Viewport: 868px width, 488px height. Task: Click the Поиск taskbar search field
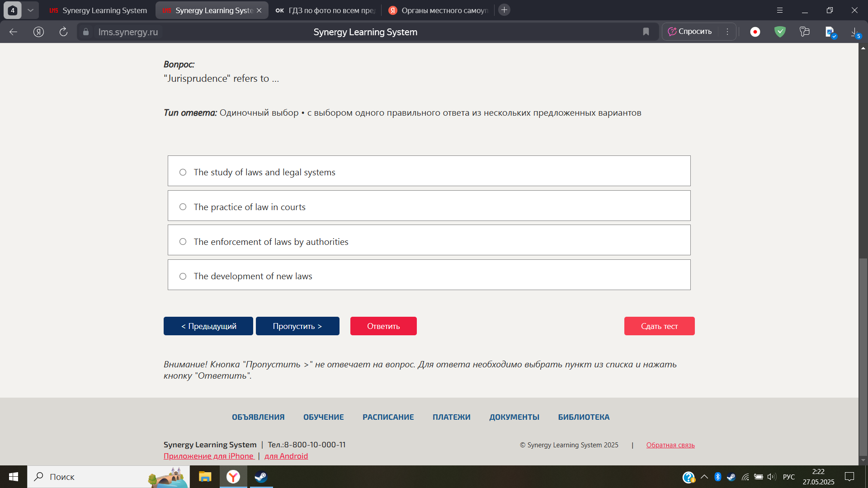(108, 477)
